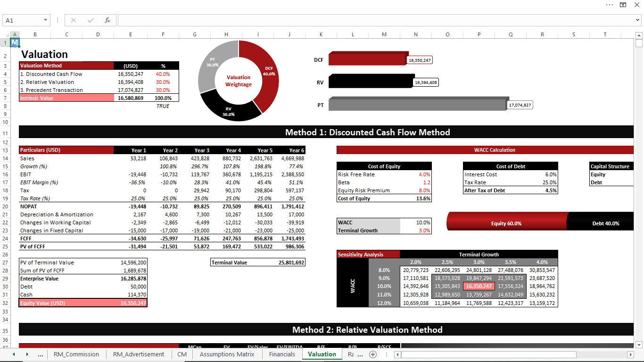Click the highlighted 16,350,247 sensitivity cell

(479, 286)
